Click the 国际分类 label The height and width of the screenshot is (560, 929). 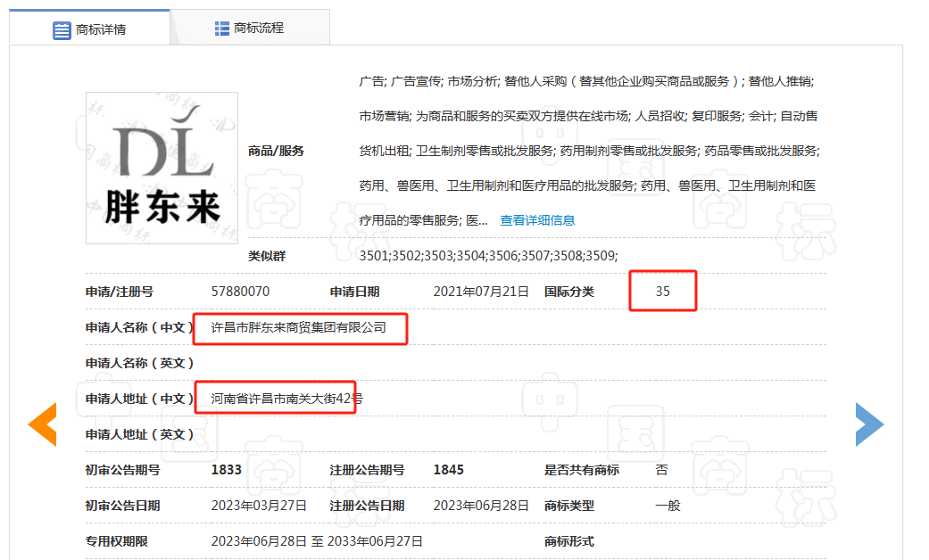[568, 292]
